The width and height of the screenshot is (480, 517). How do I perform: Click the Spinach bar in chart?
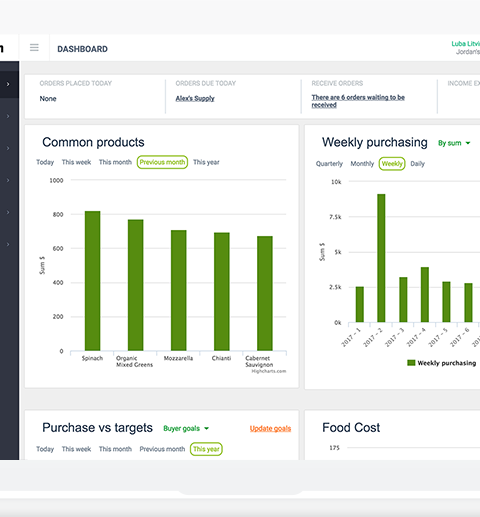coord(92,281)
